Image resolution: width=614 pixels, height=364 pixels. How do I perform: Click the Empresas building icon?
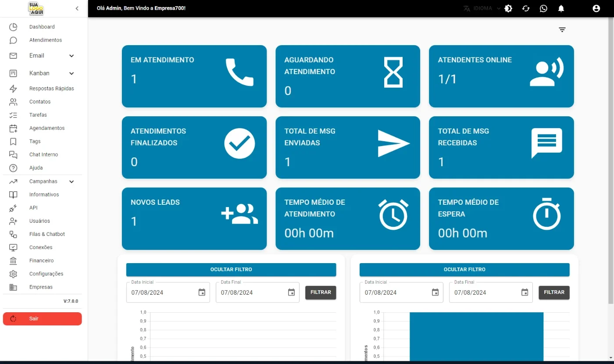[13, 287]
